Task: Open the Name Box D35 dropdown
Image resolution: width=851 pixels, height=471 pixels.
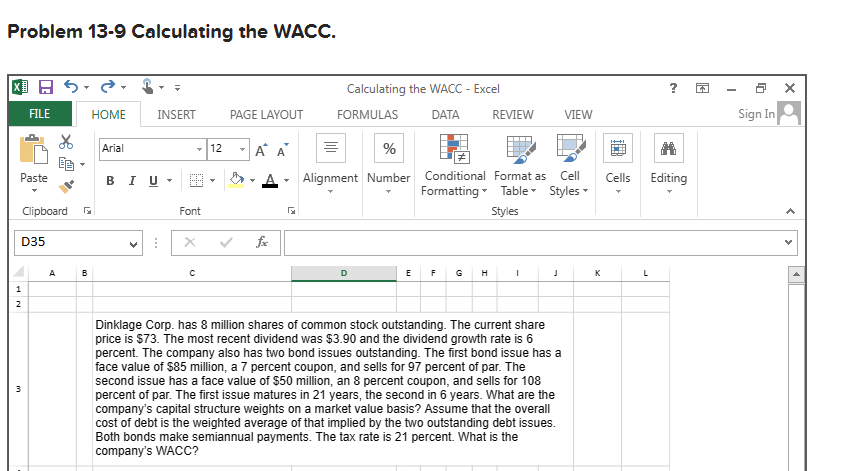Action: coord(133,244)
